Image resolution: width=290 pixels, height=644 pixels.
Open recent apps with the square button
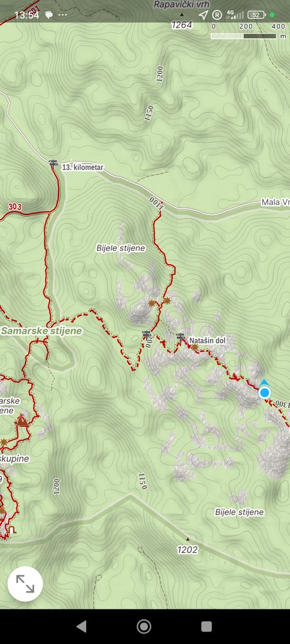click(206, 626)
